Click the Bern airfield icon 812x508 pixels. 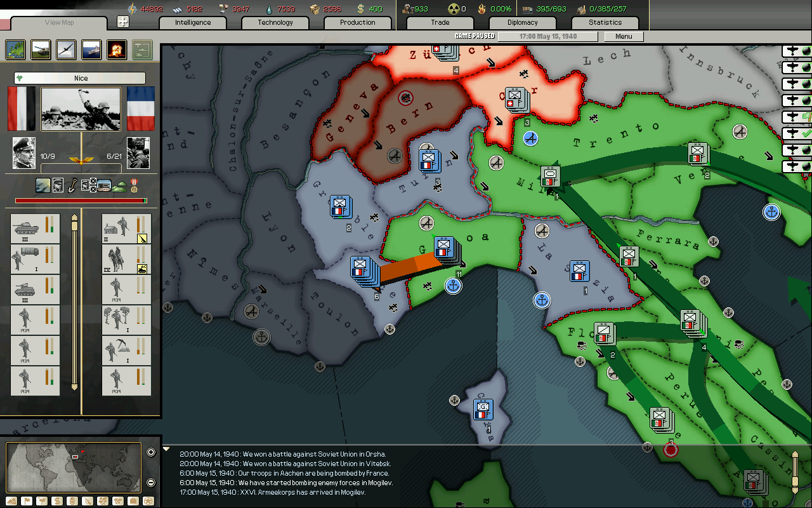pyautogui.click(x=395, y=155)
